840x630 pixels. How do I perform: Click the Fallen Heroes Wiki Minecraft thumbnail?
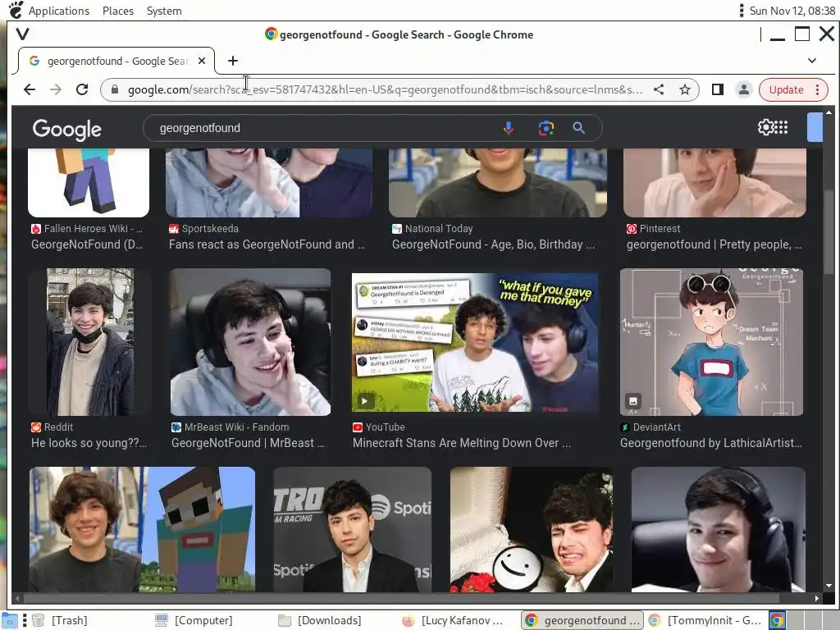(89, 182)
